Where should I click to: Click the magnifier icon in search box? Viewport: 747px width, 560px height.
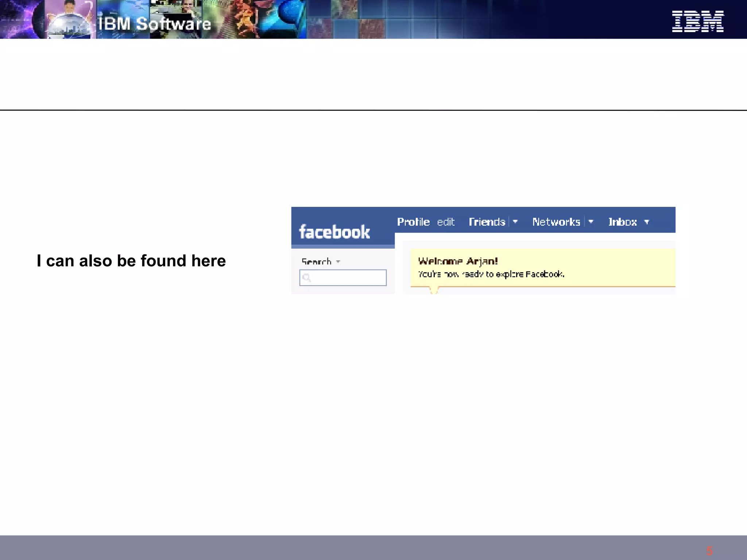click(x=307, y=278)
